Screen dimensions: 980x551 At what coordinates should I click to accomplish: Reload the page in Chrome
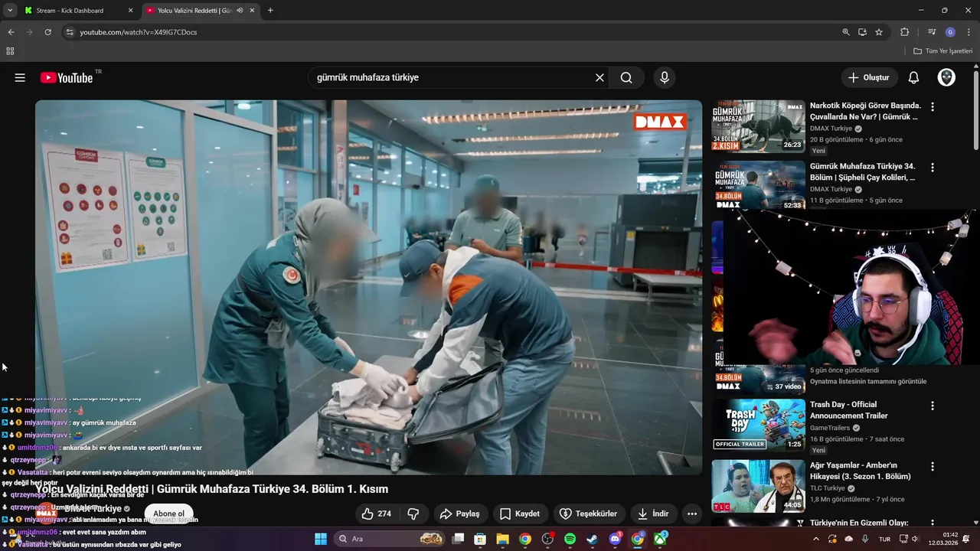[47, 32]
